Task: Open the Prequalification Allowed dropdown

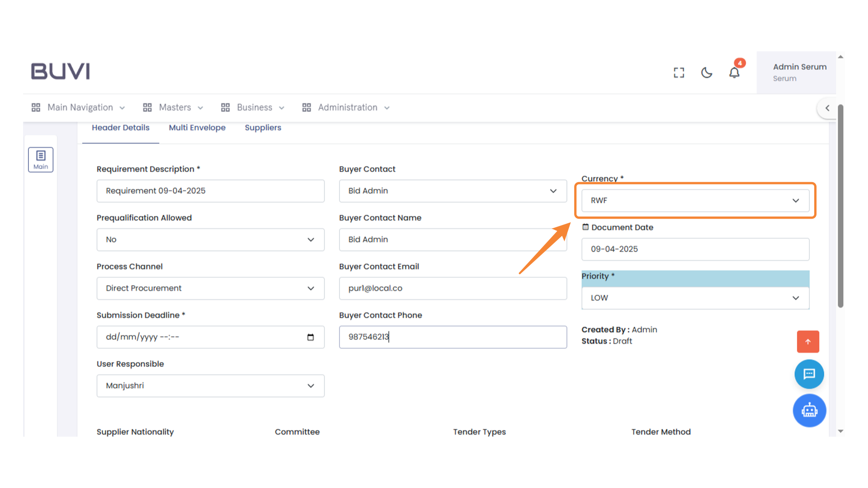Action: [210, 239]
